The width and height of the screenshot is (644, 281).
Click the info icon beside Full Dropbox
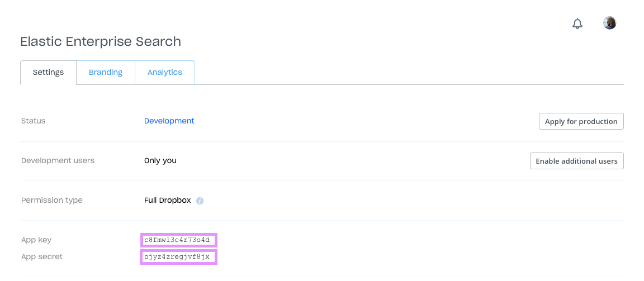click(x=200, y=201)
